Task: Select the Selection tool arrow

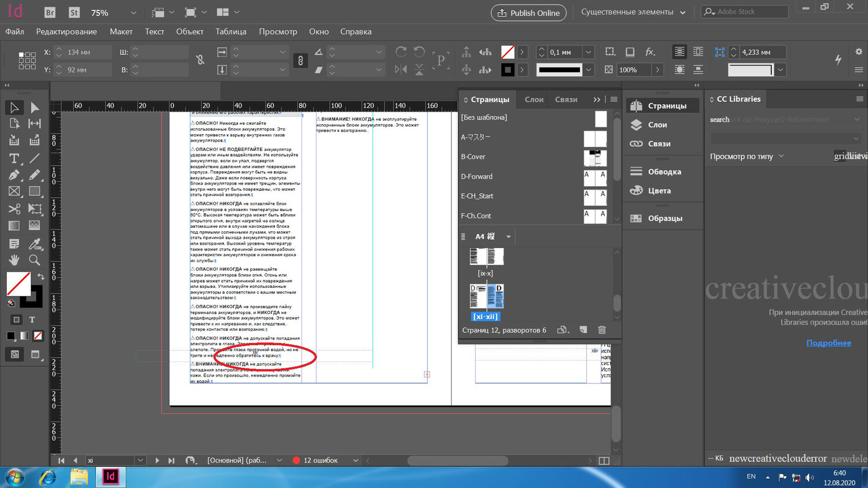Action: click(14, 108)
